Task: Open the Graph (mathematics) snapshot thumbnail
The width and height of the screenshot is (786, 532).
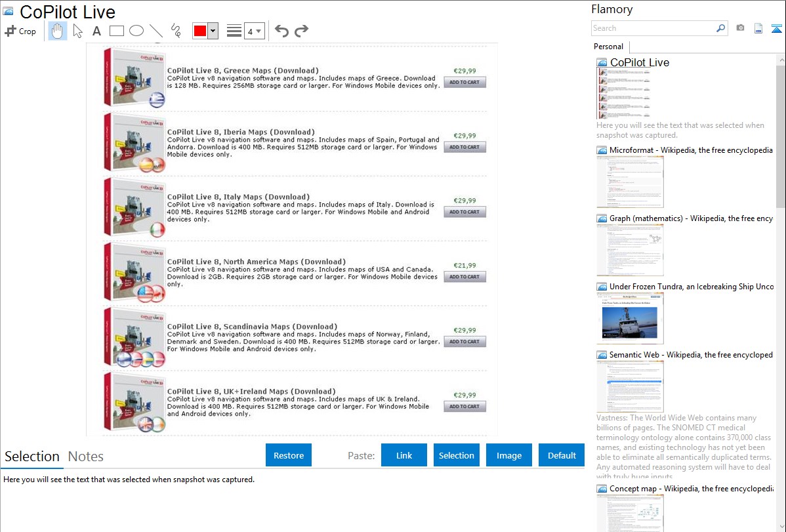Action: click(x=630, y=250)
